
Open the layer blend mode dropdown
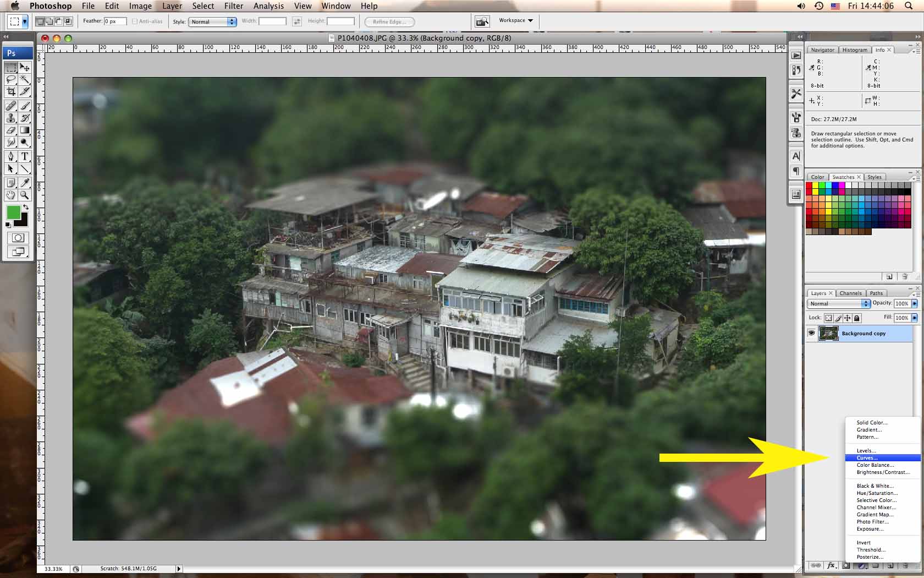pyautogui.click(x=839, y=303)
